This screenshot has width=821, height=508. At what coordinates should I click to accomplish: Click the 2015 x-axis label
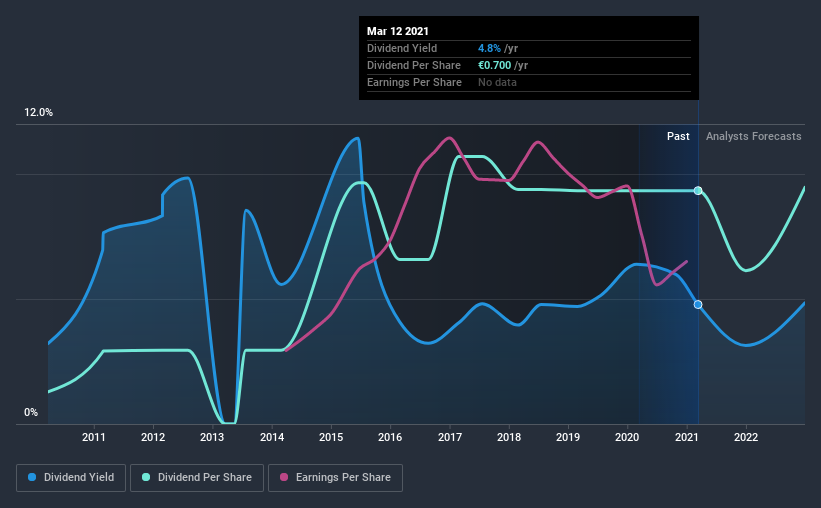click(331, 437)
